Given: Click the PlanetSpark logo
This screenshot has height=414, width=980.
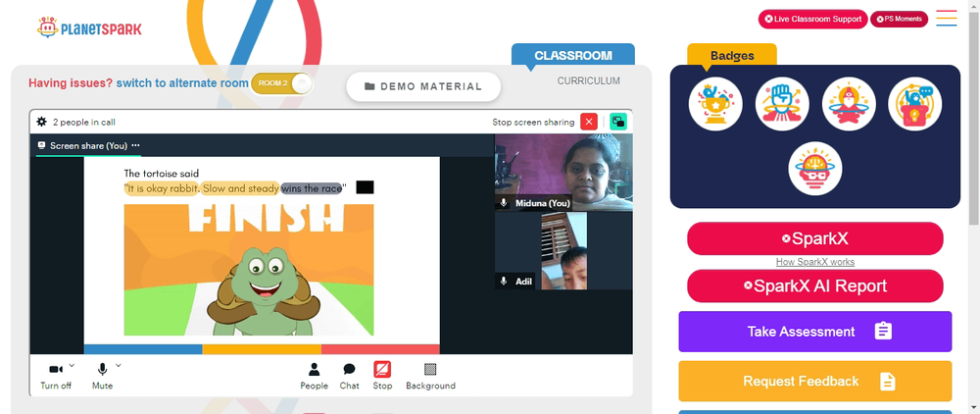Looking at the screenshot, I should (x=89, y=27).
